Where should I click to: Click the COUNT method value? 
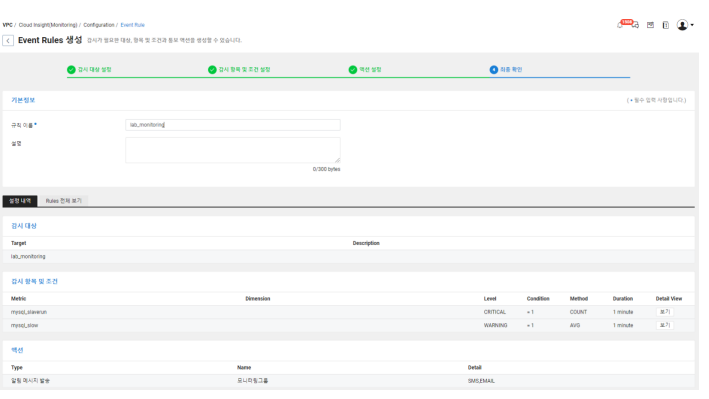tap(578, 312)
